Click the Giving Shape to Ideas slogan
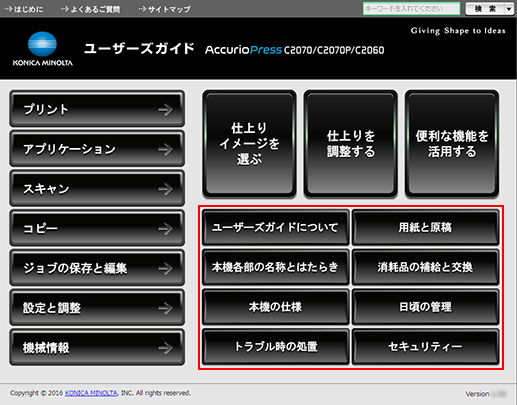This screenshot has width=517, height=405. pyautogui.click(x=458, y=31)
